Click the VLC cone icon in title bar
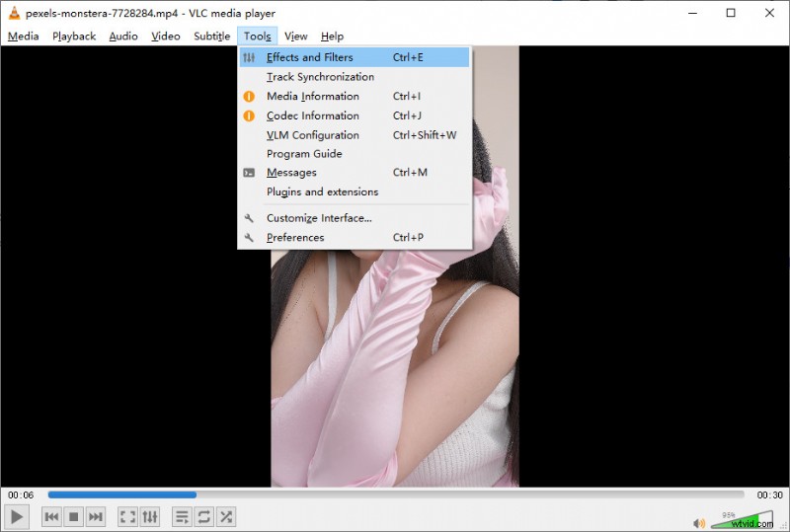Image resolution: width=790 pixels, height=532 pixels. coord(14,13)
